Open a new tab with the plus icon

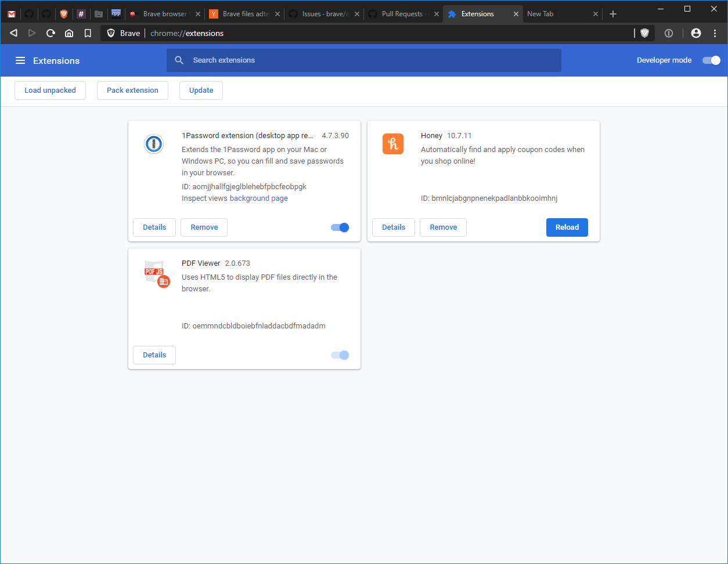[613, 14]
